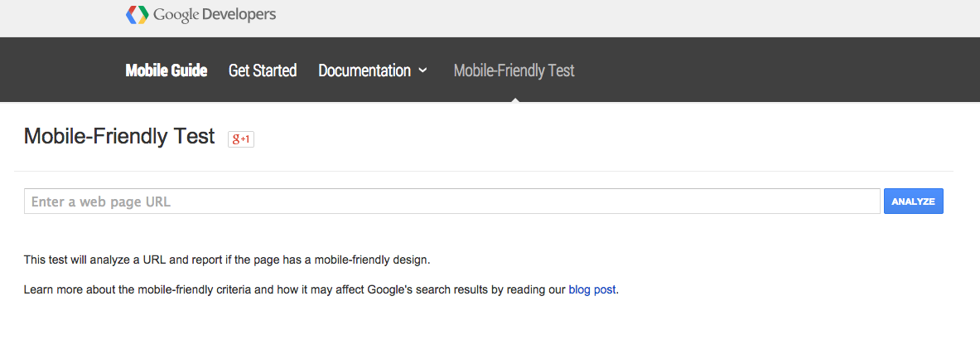Viewport: 980px width, 340px height.
Task: Focus the web page URL input field
Action: pyautogui.click(x=451, y=201)
